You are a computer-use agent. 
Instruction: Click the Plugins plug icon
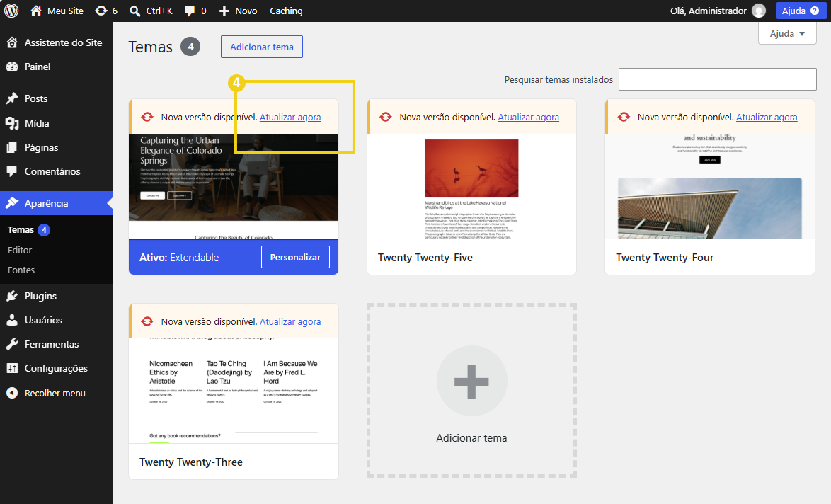pos(11,296)
